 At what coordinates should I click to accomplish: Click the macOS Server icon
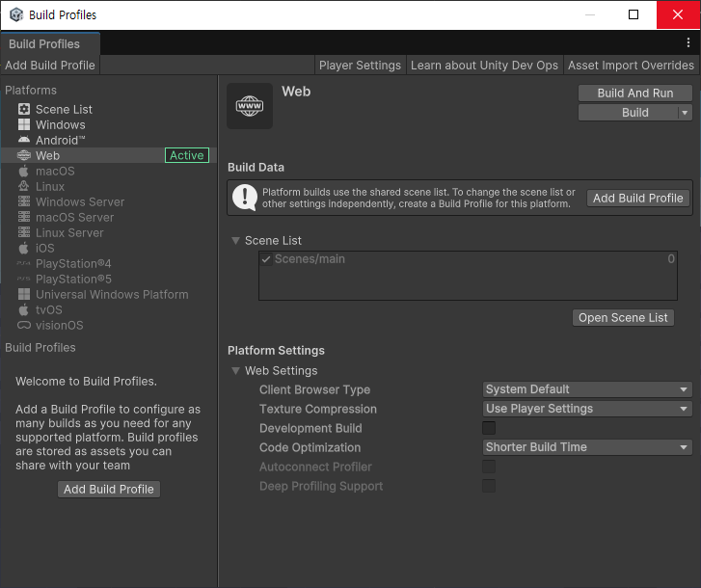[x=24, y=217]
